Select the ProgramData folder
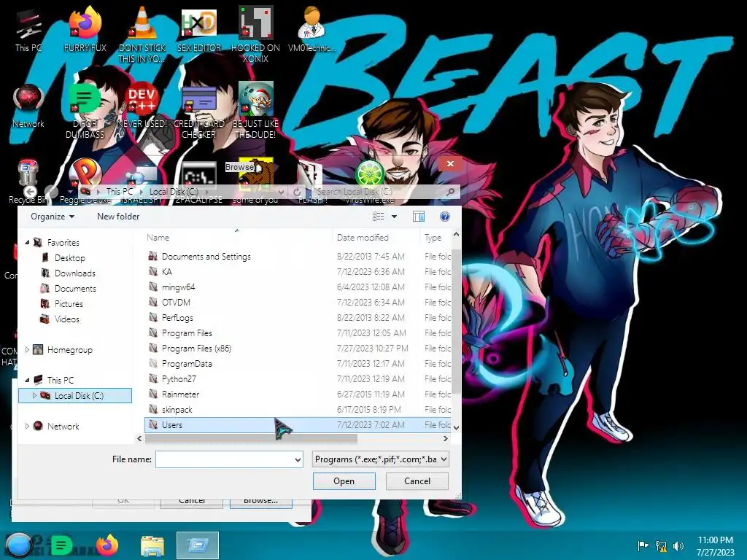Image resolution: width=747 pixels, height=560 pixels. pos(298,364)
